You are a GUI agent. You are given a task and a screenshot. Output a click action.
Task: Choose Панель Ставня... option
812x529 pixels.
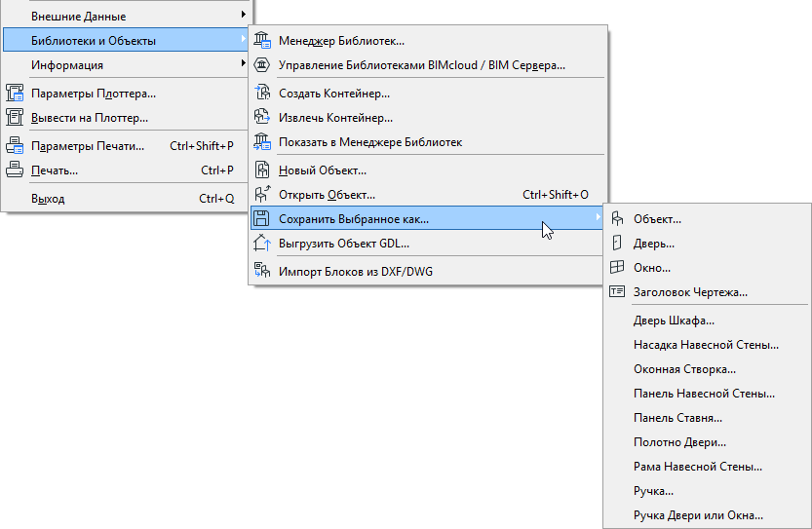click(707, 418)
